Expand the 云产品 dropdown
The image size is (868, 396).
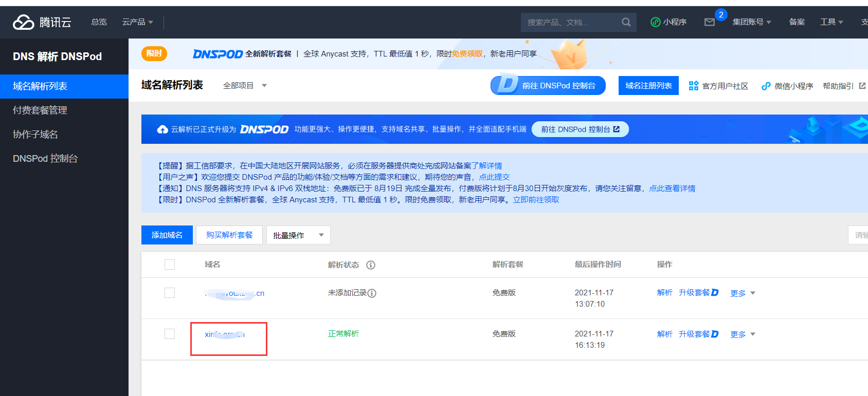click(x=138, y=22)
